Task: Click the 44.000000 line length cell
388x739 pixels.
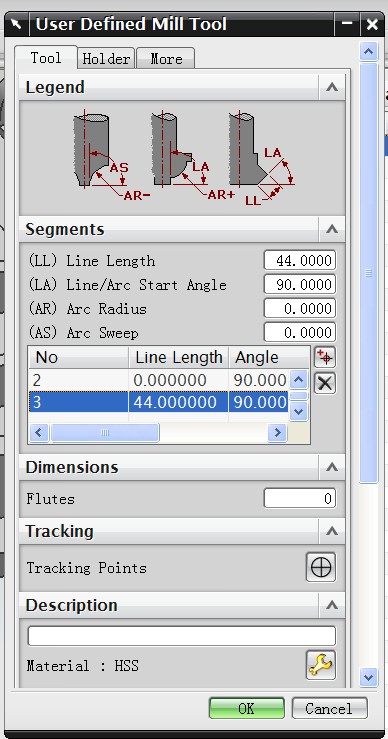Action: click(178, 402)
